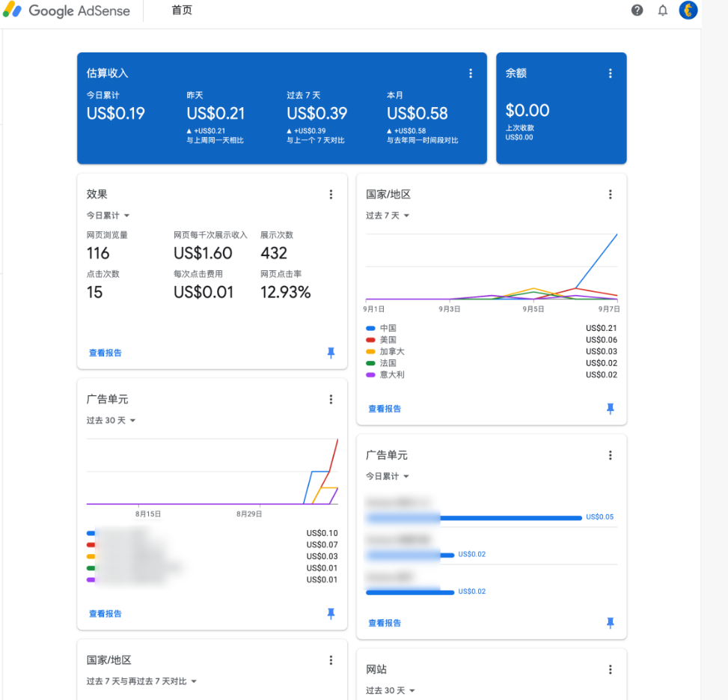Screen dimensions: 728x700
Task: Open the three-dot menu on the 效果 card
Action: point(331,194)
